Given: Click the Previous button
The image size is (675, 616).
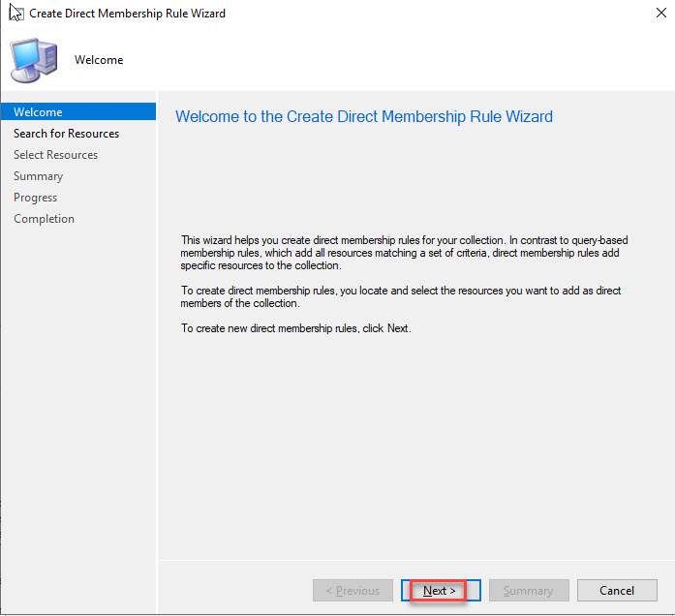Looking at the screenshot, I should click(x=353, y=591).
